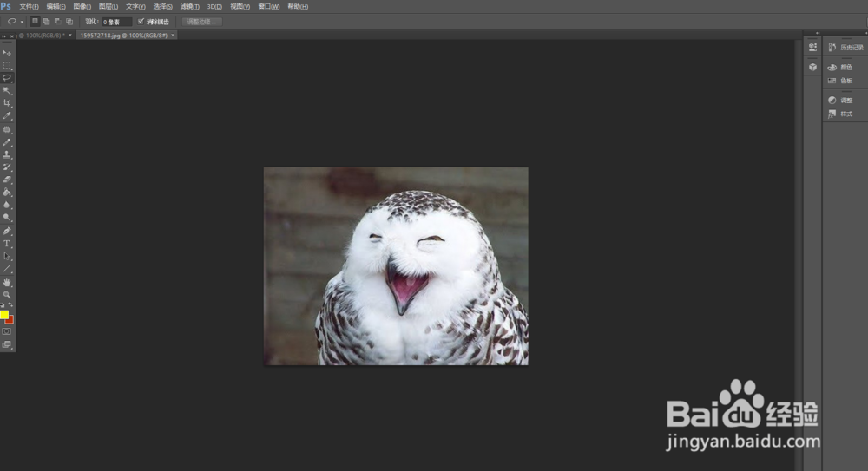This screenshot has height=471, width=868.
Task: Select the Path Selection tool
Action: tap(7, 257)
